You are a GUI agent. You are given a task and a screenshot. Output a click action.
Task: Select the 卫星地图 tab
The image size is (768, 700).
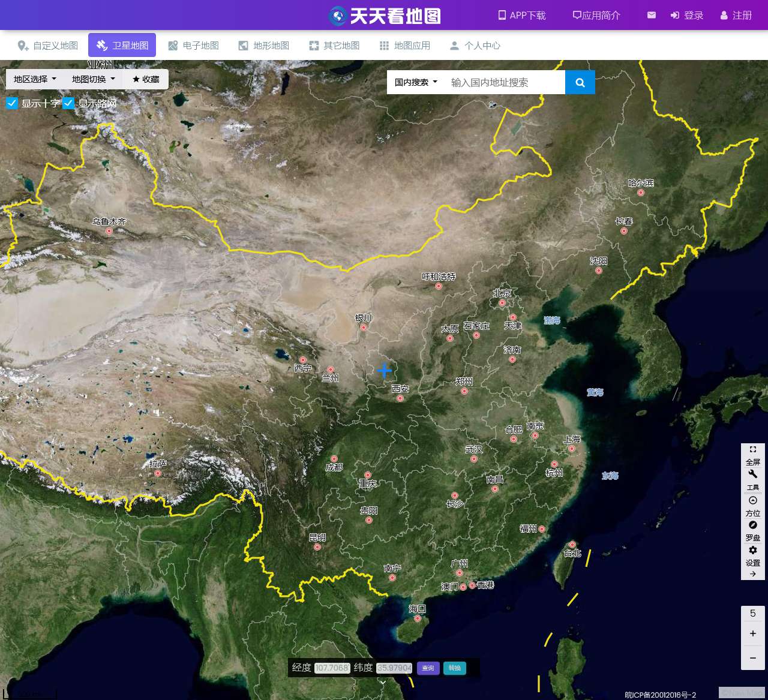(x=122, y=46)
